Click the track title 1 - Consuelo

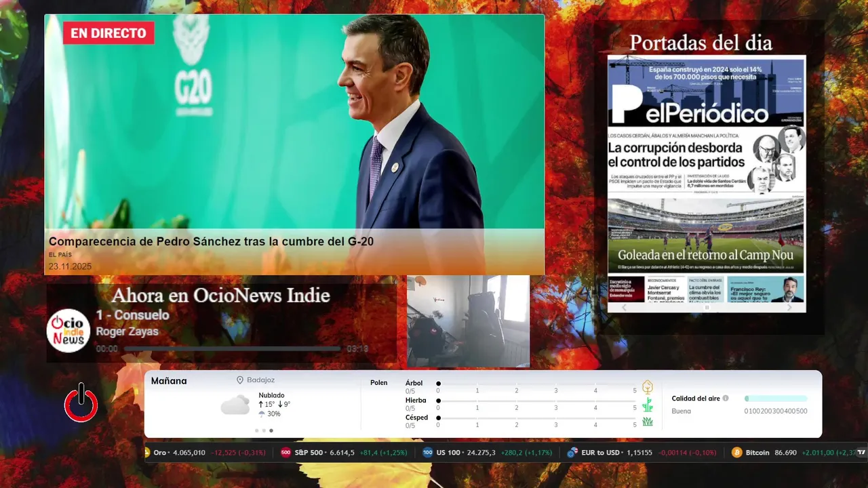132,315
